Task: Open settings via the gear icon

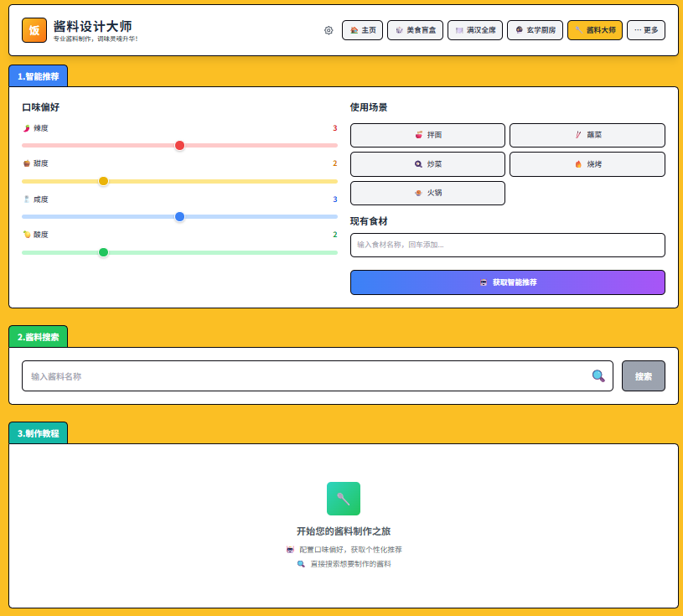Action: pyautogui.click(x=329, y=30)
